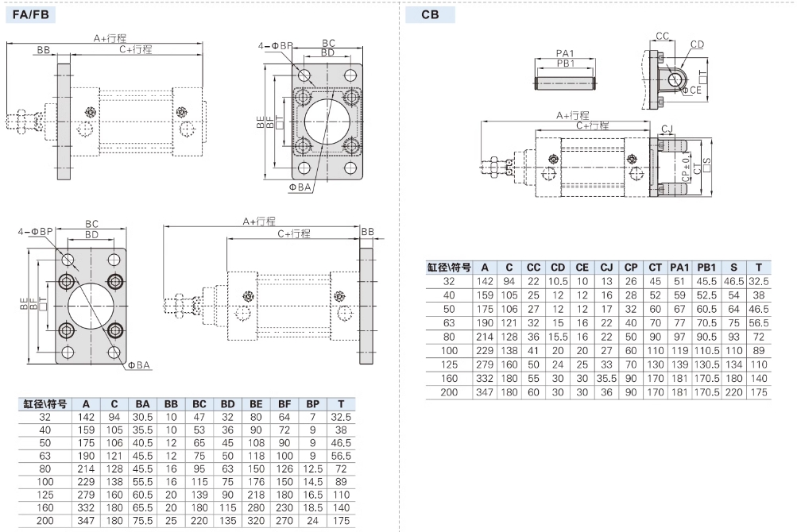The height and width of the screenshot is (532, 797).
Task: Click the 4-ΦBR label in upper diagram
Action: 275,46
